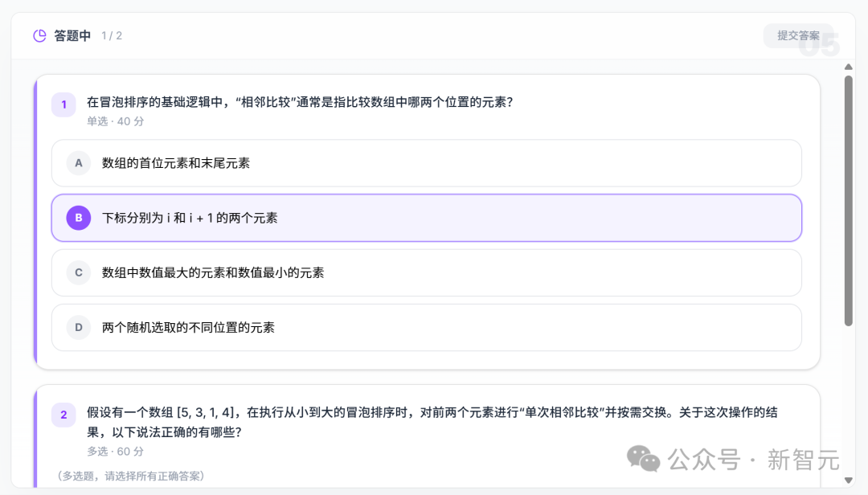Click the 1 / 2 progress indicator

(x=110, y=35)
